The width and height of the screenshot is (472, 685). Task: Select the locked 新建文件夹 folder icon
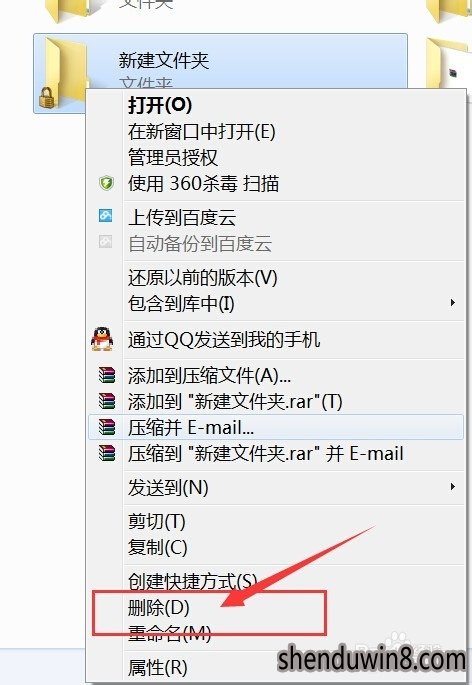pos(61,73)
